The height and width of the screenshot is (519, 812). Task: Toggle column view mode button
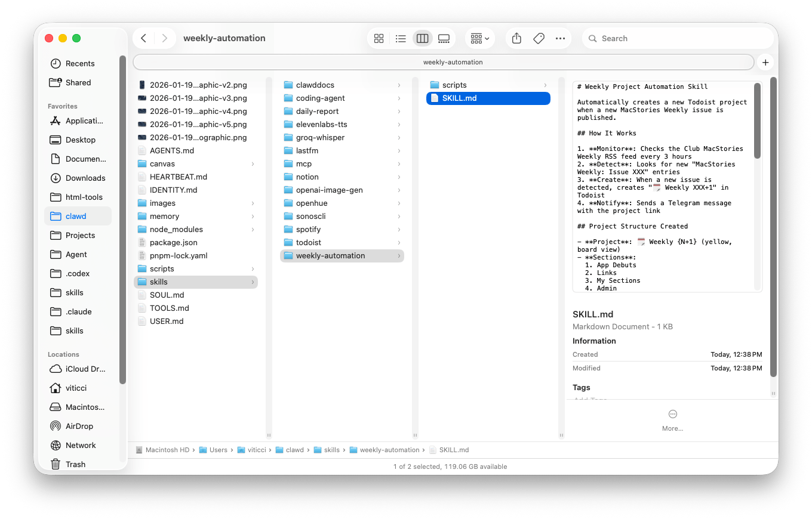click(x=422, y=38)
